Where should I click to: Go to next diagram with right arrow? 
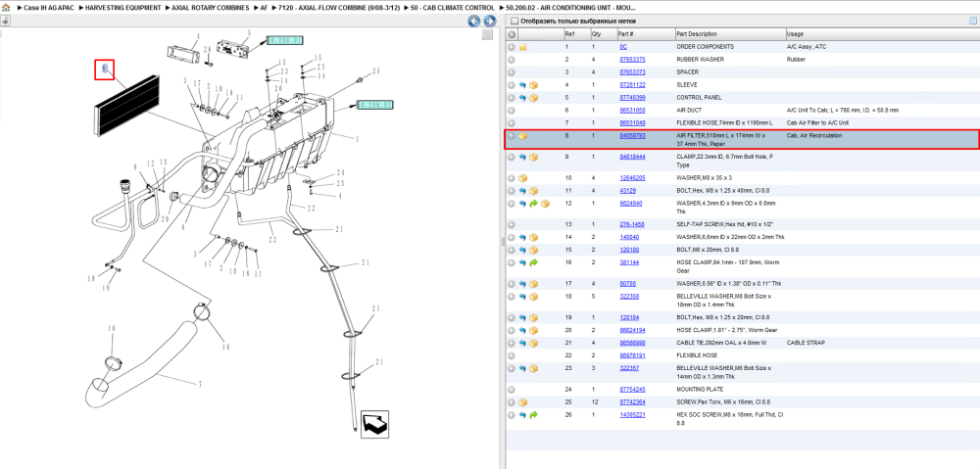click(489, 22)
